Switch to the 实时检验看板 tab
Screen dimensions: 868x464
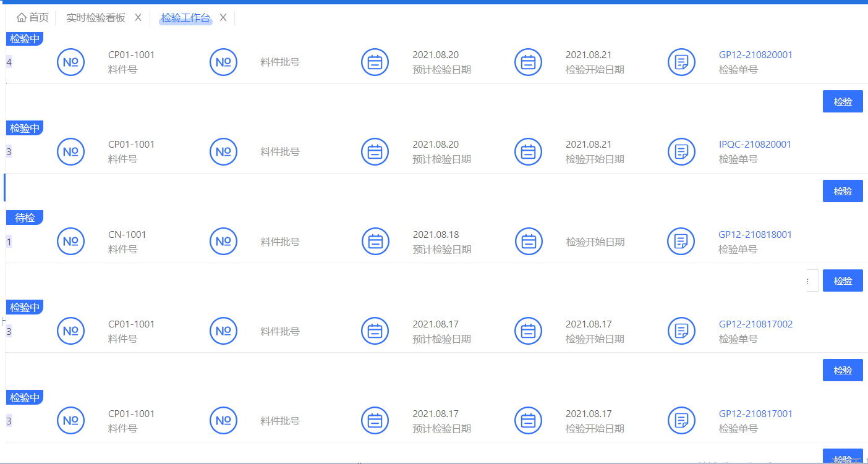point(96,17)
